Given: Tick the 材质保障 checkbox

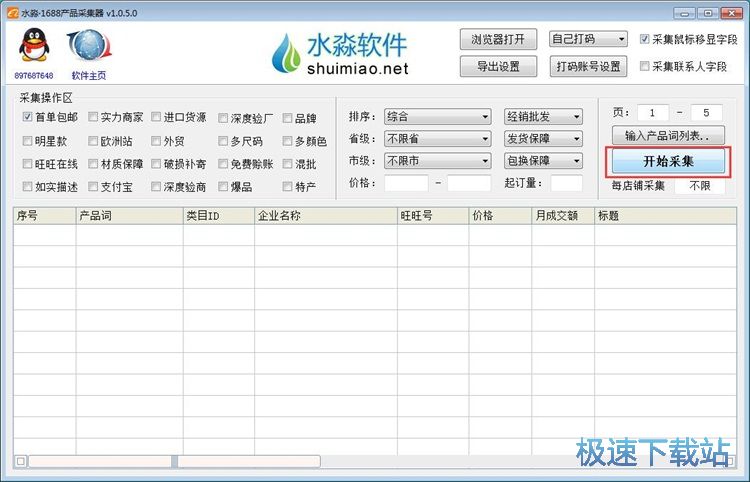Looking at the screenshot, I should (93, 164).
